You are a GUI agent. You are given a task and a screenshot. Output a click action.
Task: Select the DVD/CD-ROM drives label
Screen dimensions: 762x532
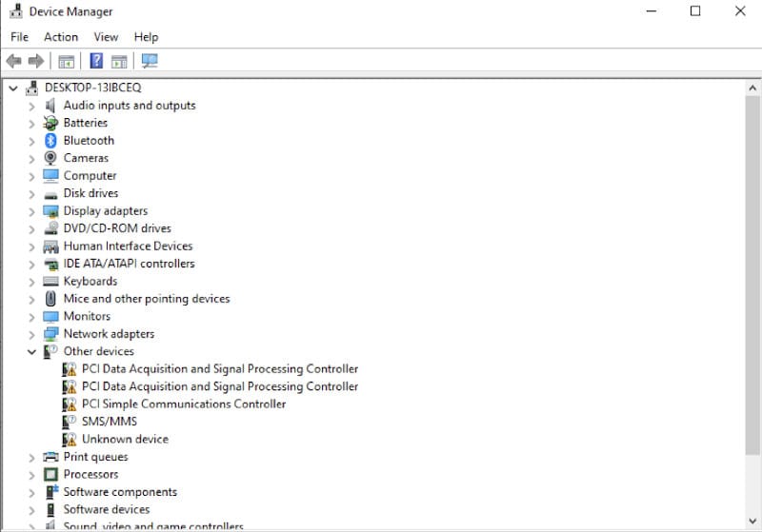click(117, 228)
